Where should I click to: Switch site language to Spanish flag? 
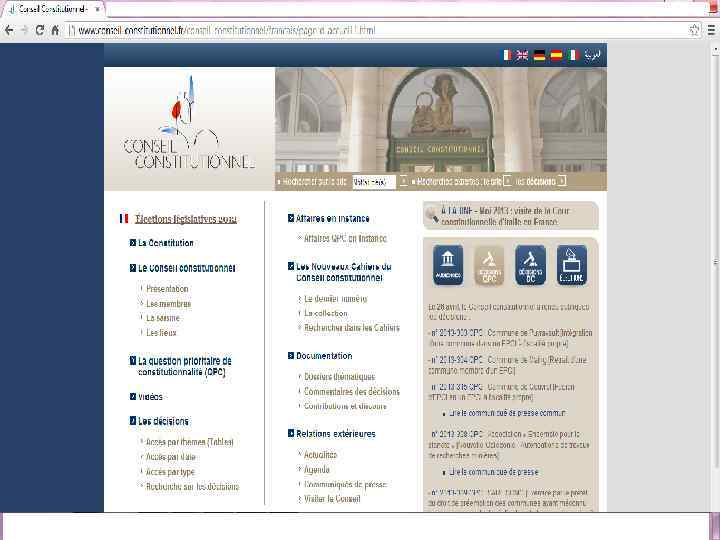[556, 55]
